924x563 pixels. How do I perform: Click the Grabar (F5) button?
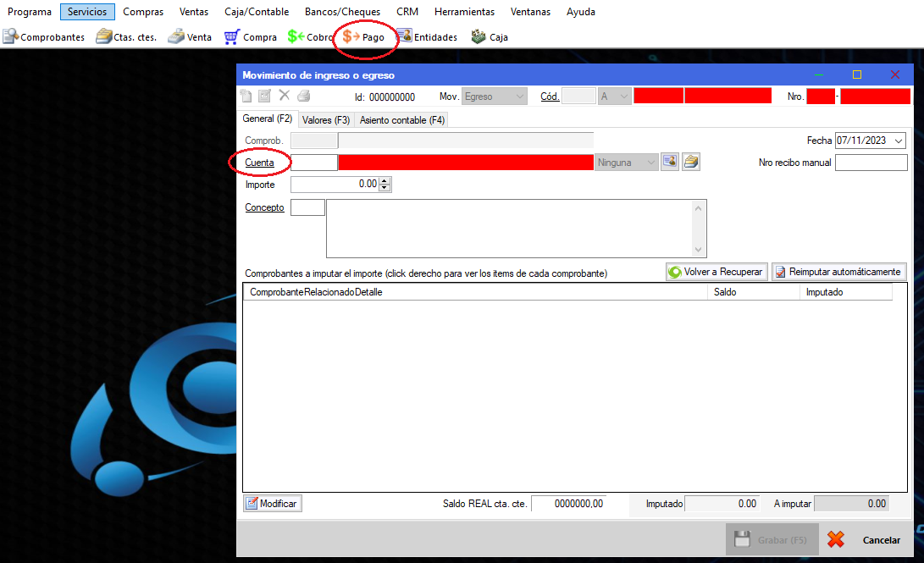[x=772, y=539]
